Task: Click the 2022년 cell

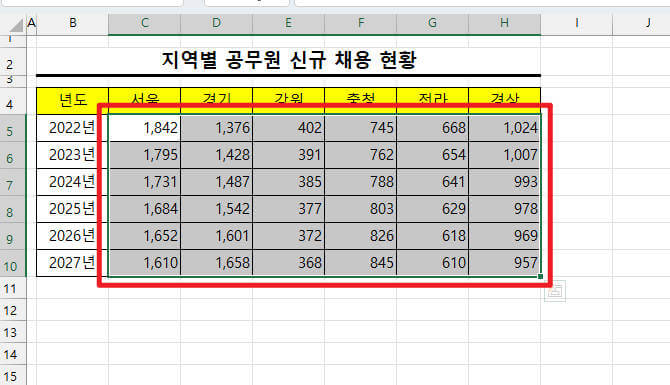Action: pyautogui.click(x=73, y=128)
